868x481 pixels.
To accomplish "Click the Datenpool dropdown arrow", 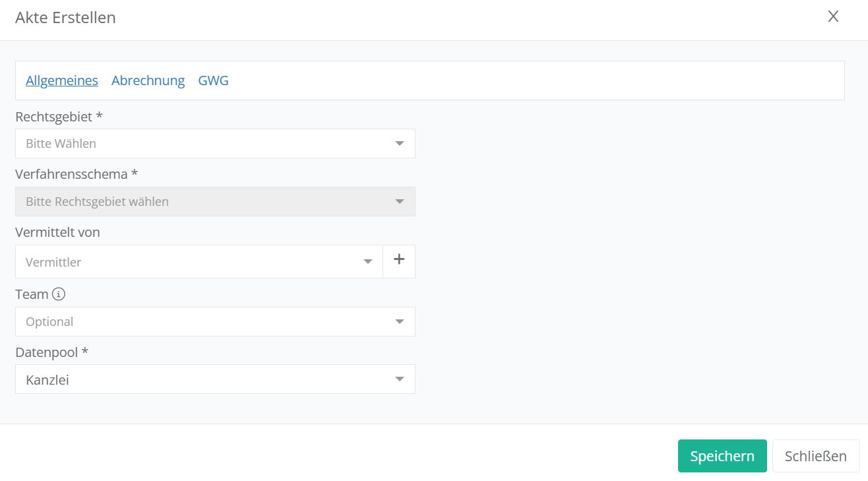I will pos(399,379).
